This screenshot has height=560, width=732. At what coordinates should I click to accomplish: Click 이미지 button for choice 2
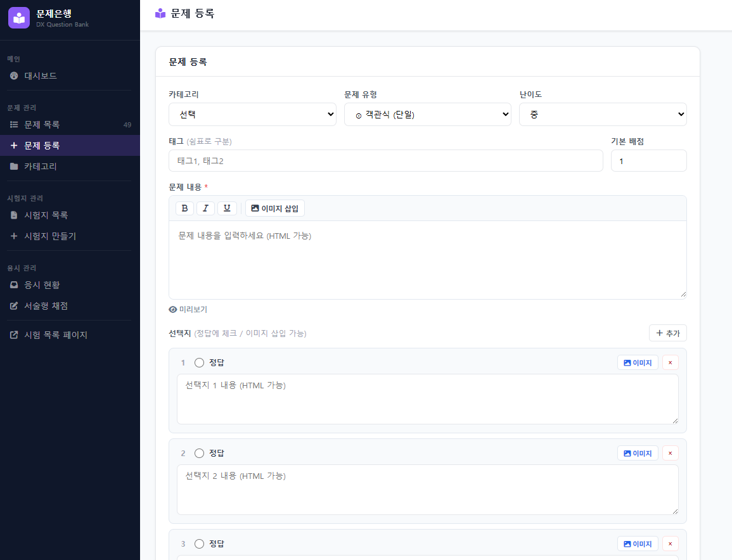[638, 453]
